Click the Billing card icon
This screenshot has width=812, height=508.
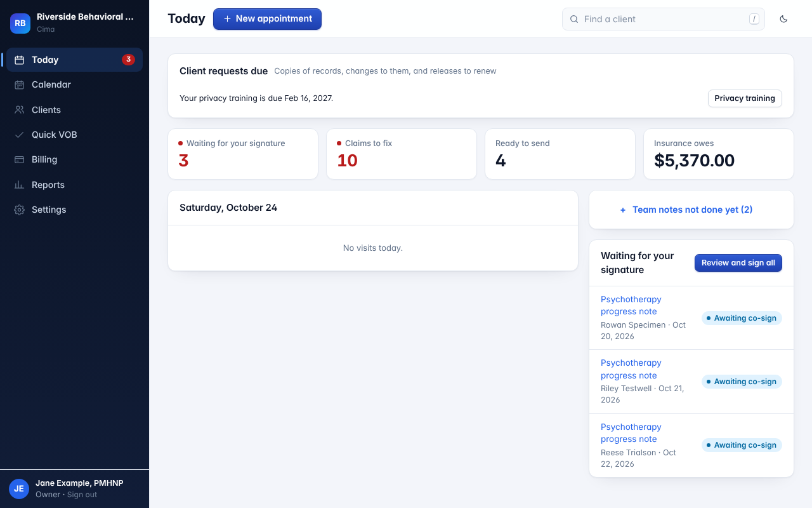click(20, 159)
